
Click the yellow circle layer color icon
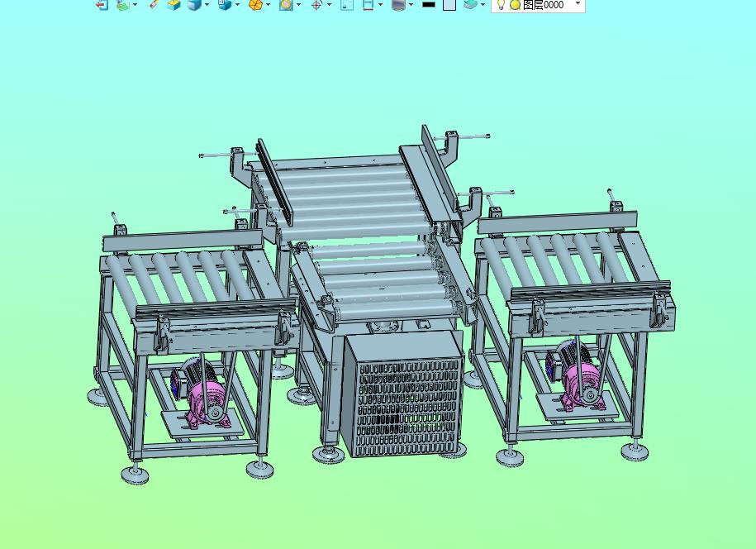coord(516,5)
